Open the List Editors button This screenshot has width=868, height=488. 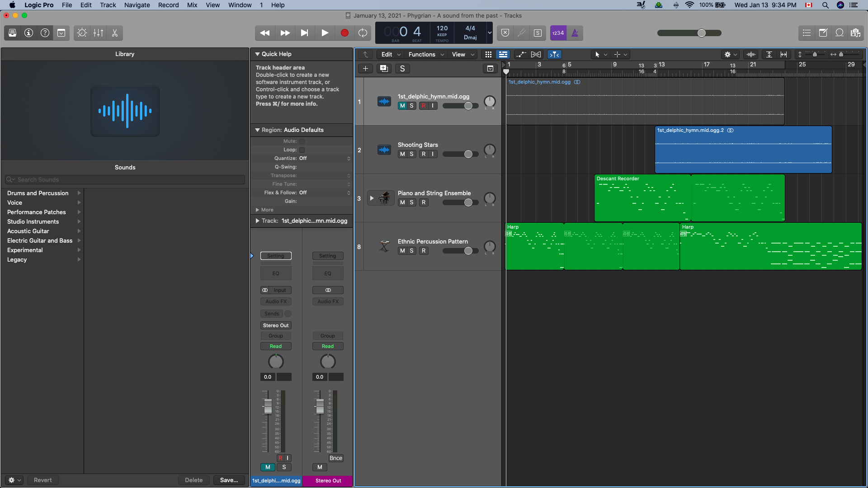point(807,33)
